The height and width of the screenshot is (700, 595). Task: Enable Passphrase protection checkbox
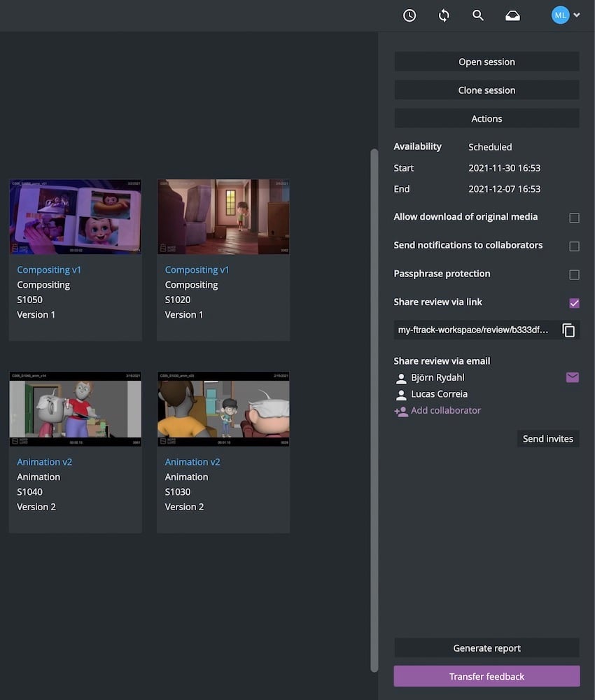point(574,275)
